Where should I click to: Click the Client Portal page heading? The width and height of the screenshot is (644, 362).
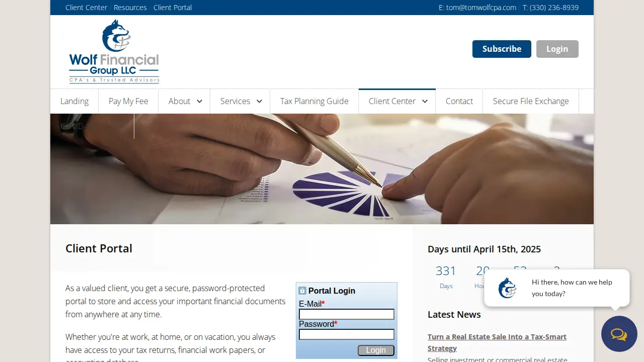click(99, 248)
